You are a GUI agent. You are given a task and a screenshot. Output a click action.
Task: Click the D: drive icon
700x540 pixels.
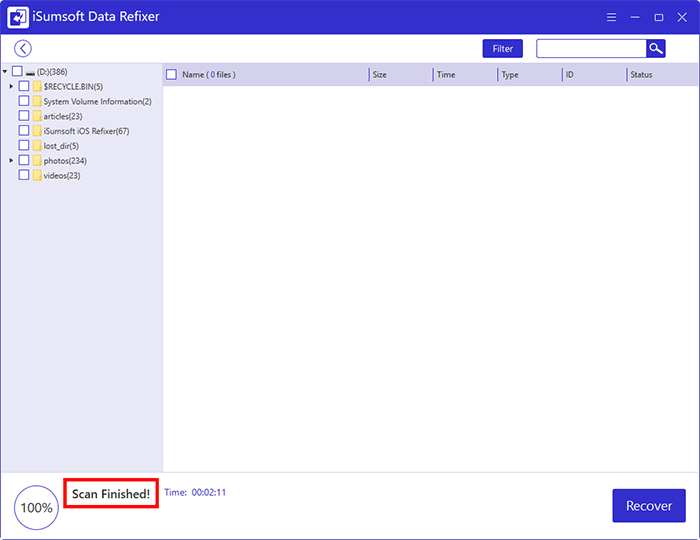pyautogui.click(x=30, y=72)
